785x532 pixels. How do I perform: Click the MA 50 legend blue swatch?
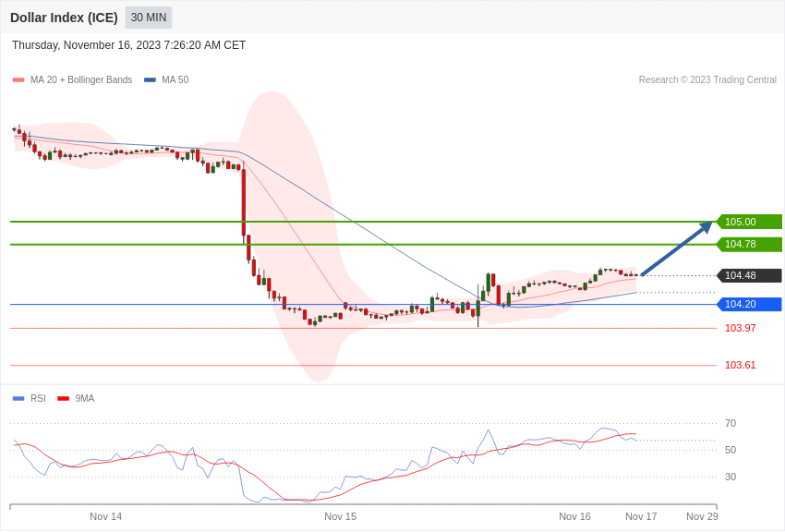click(150, 79)
